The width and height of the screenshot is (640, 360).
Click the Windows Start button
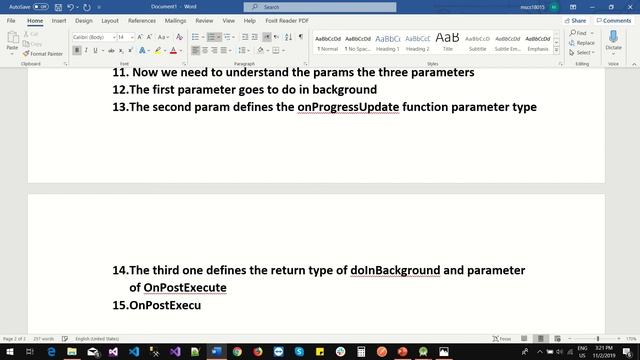10,351
